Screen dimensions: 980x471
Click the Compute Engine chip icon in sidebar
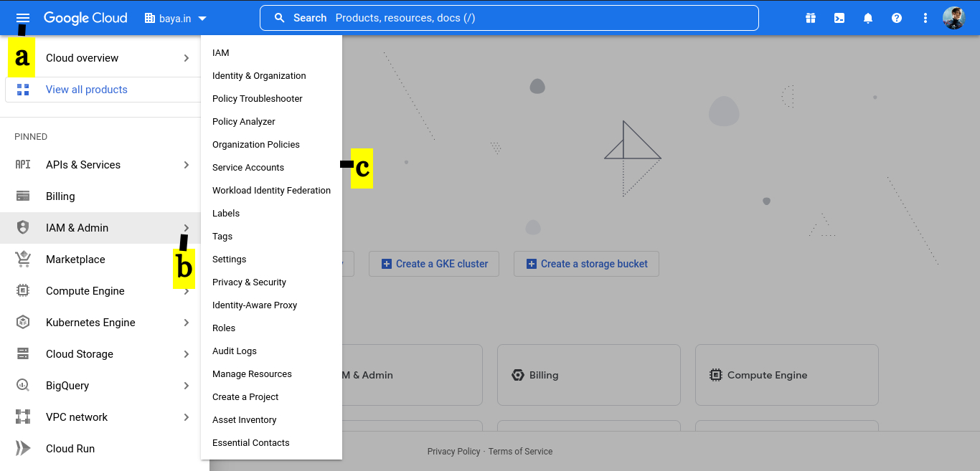click(23, 291)
